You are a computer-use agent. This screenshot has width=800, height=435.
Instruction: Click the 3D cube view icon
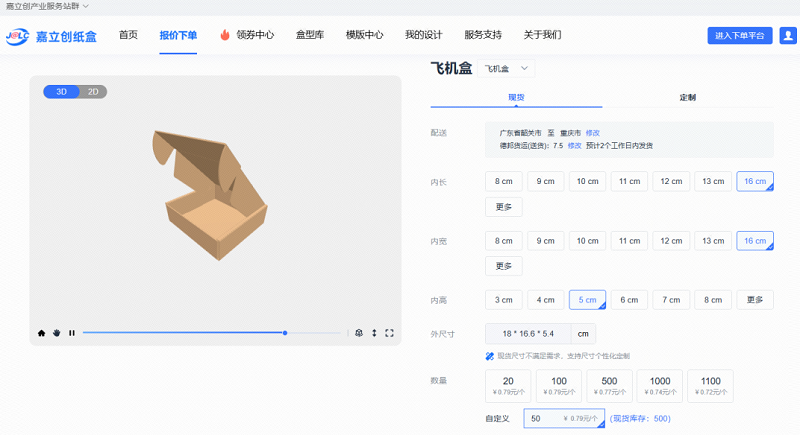pos(359,333)
